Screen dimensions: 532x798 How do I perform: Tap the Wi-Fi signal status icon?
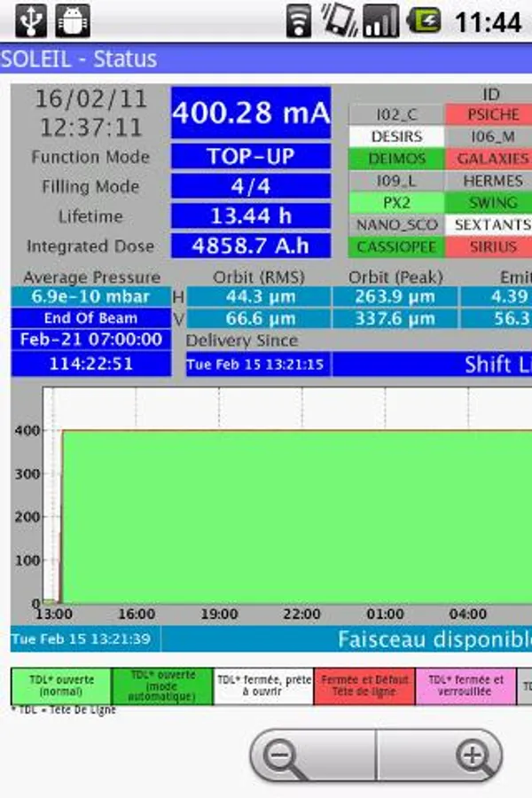(x=299, y=21)
